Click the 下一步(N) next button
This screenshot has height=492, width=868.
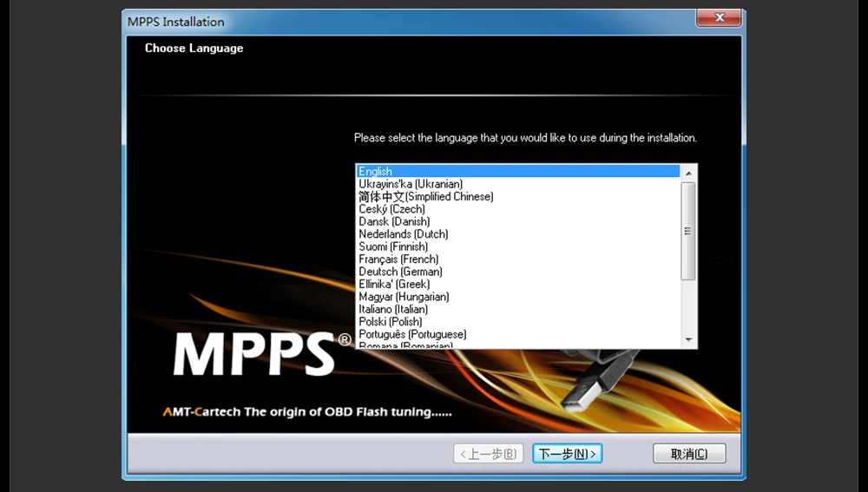pyautogui.click(x=568, y=454)
